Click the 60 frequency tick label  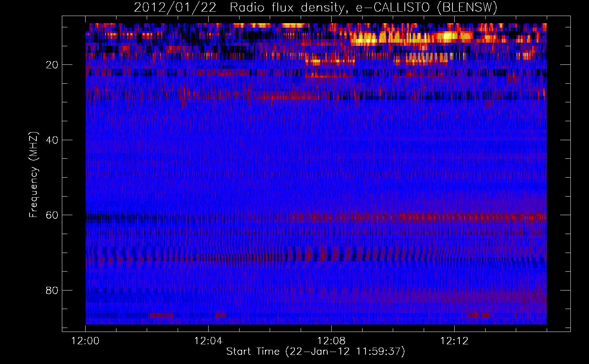pyautogui.click(x=52, y=215)
